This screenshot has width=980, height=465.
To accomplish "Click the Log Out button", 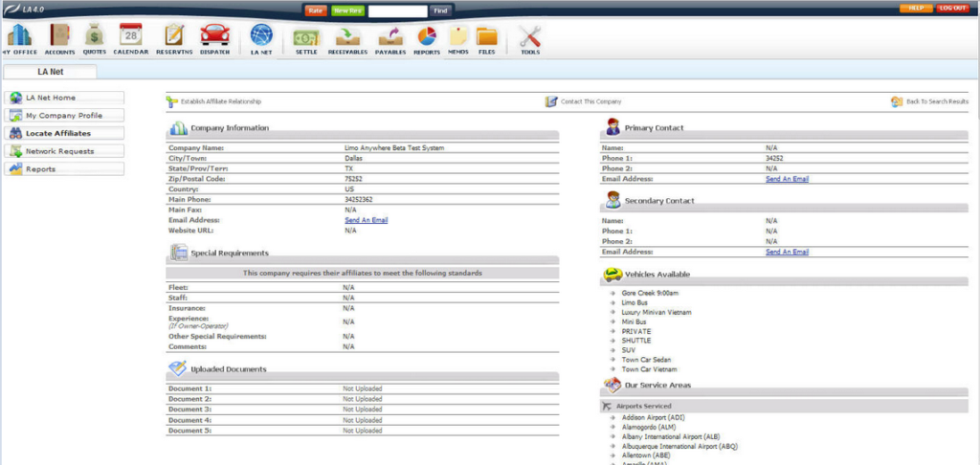I will tap(952, 8).
